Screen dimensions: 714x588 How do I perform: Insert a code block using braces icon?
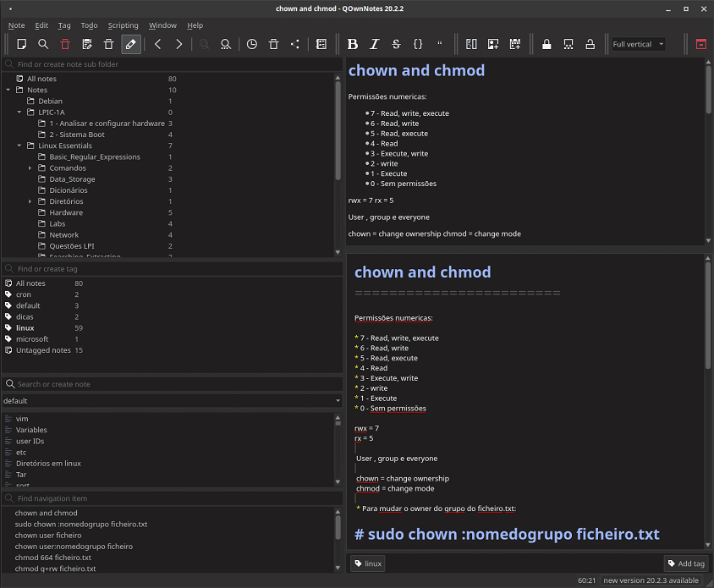click(418, 44)
